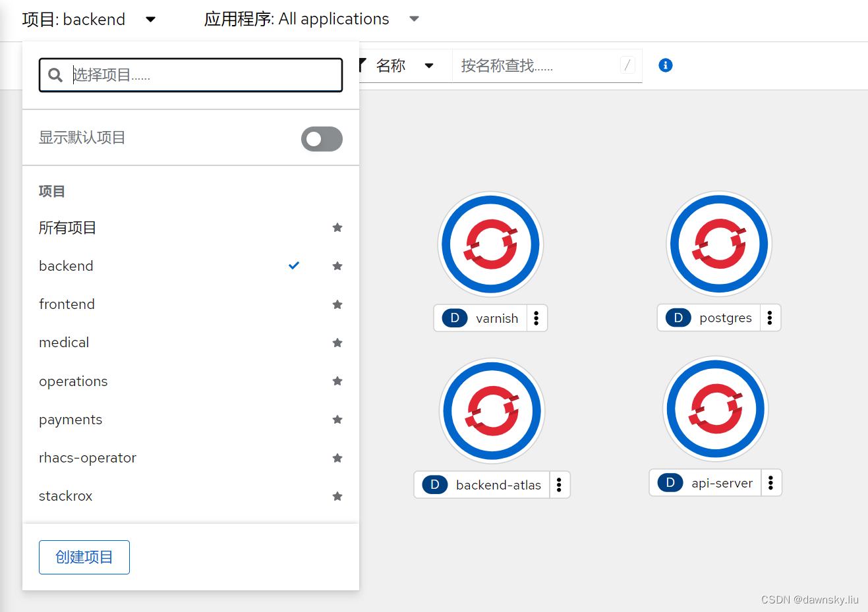This screenshot has width=868, height=612.
Task: Star the operations project
Action: coord(337,381)
